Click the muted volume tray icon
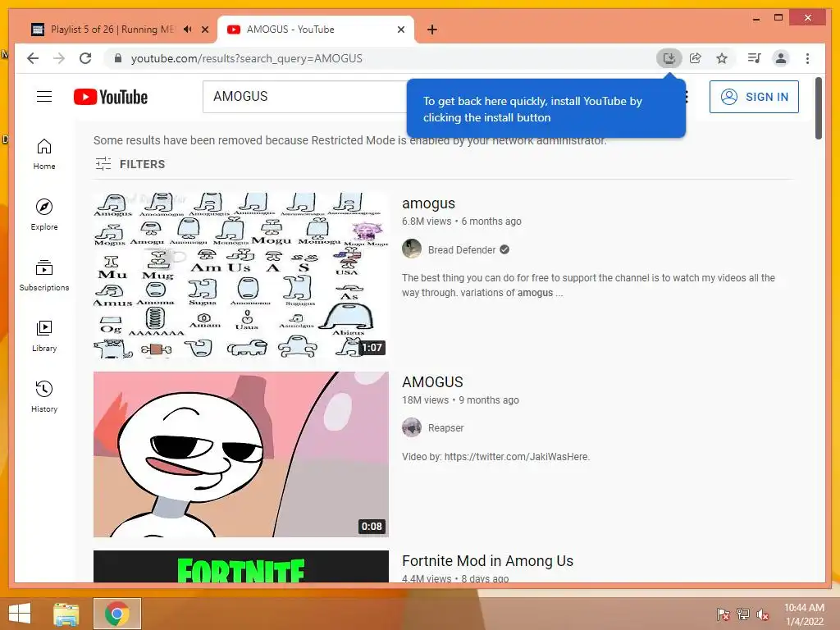 coord(763,614)
